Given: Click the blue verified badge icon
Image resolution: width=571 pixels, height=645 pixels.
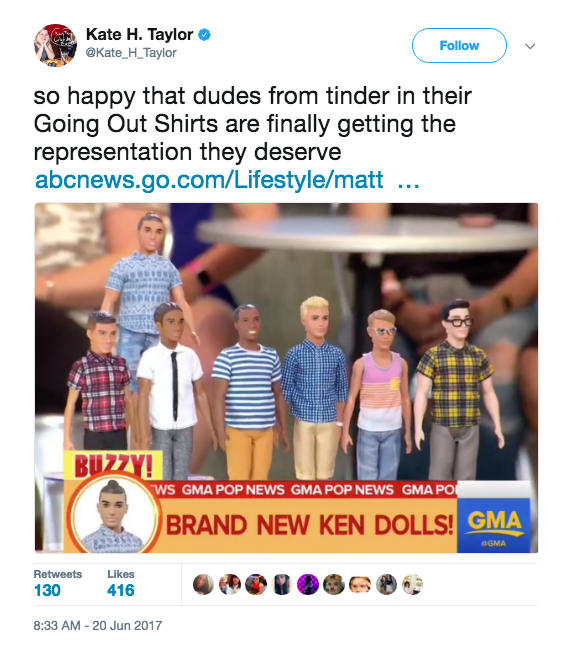Looking at the screenshot, I should (204, 35).
